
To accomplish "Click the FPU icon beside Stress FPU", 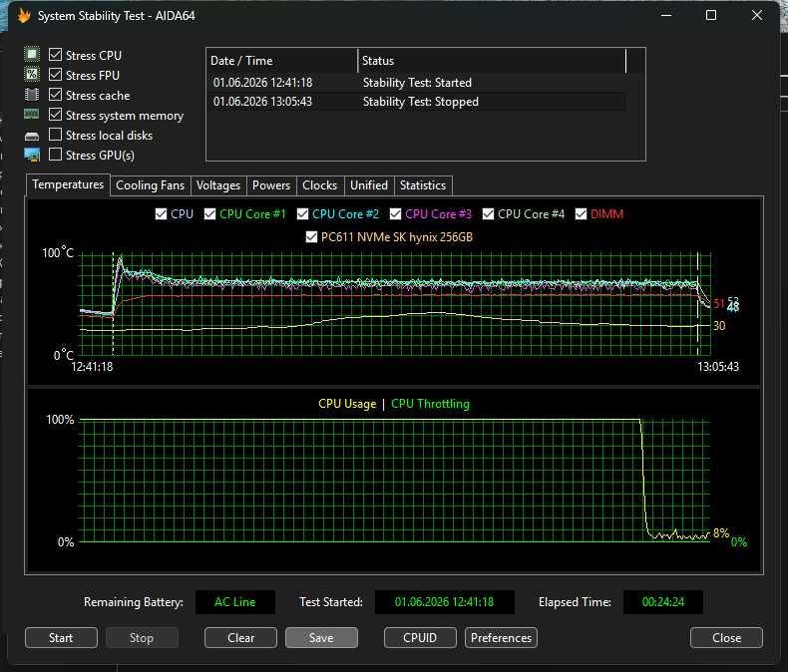I will (x=32, y=75).
